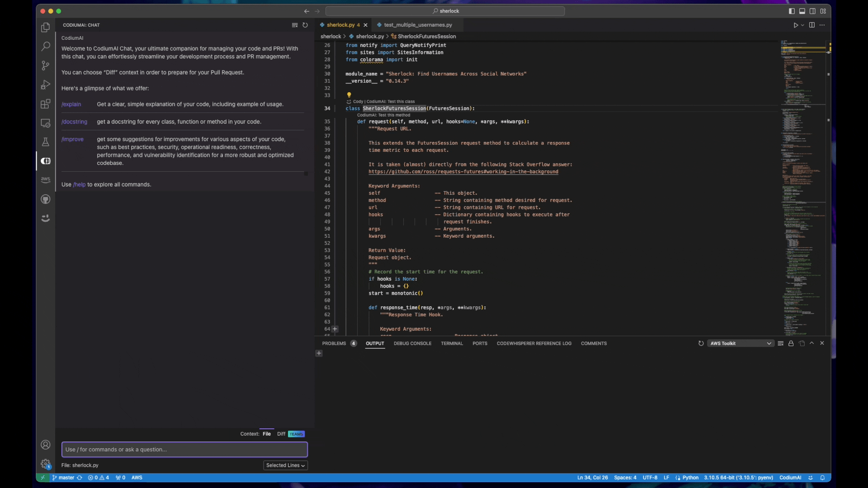868x488 pixels.
Task: Toggle the File context mode
Action: [x=266, y=434]
